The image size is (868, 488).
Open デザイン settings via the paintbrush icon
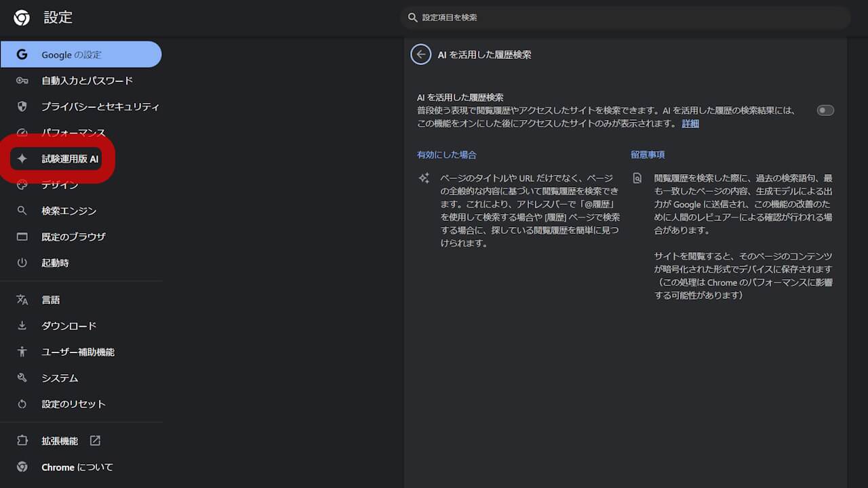click(22, 184)
